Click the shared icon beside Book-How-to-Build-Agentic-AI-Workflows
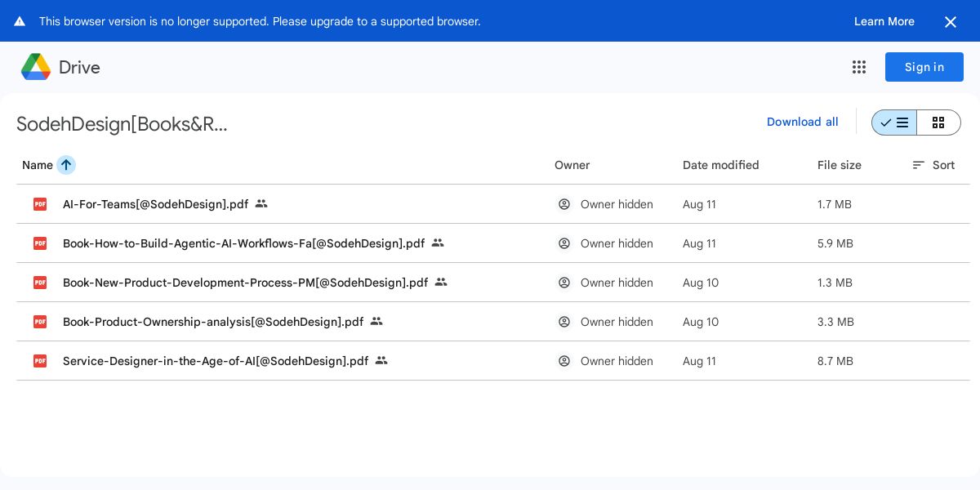 pyautogui.click(x=438, y=243)
